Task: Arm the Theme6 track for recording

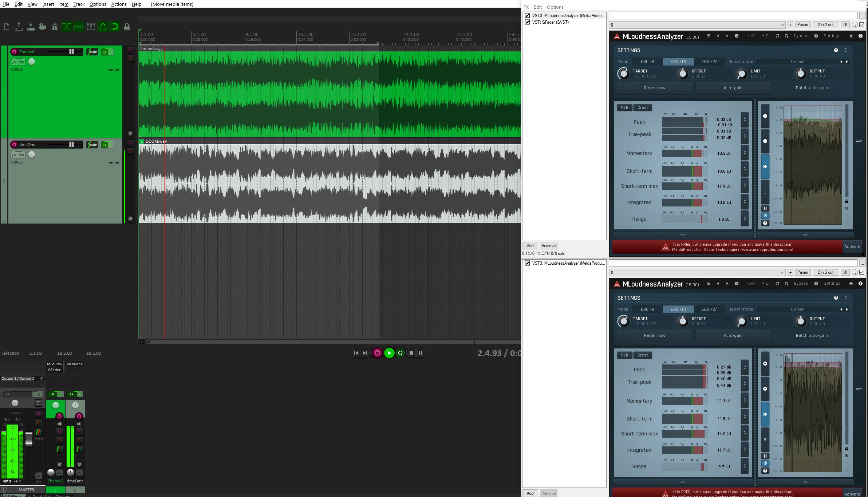Action: point(14,52)
